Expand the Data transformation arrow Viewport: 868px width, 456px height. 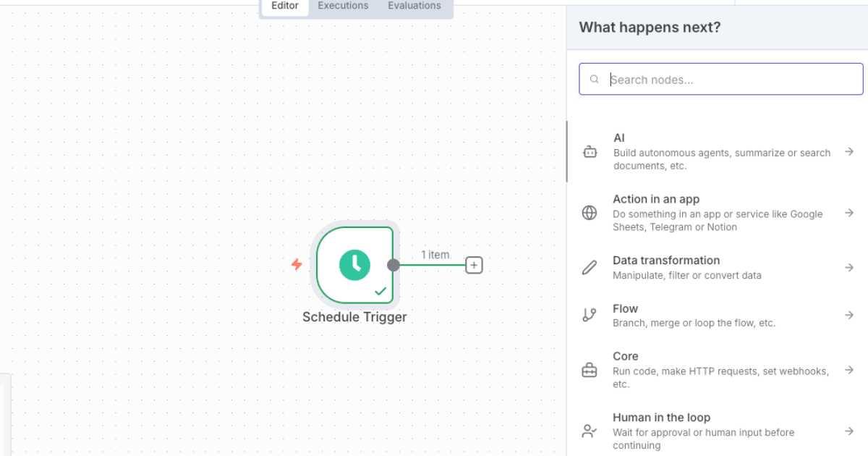pyautogui.click(x=849, y=268)
